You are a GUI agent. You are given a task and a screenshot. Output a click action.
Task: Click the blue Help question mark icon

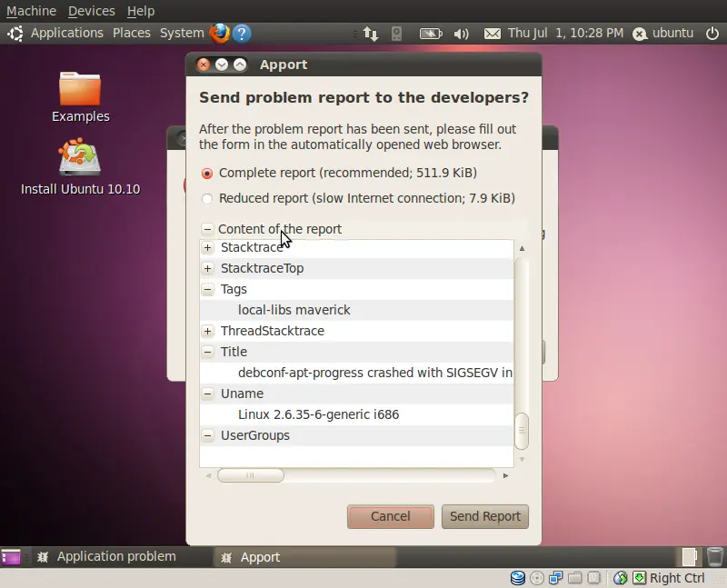point(242,34)
